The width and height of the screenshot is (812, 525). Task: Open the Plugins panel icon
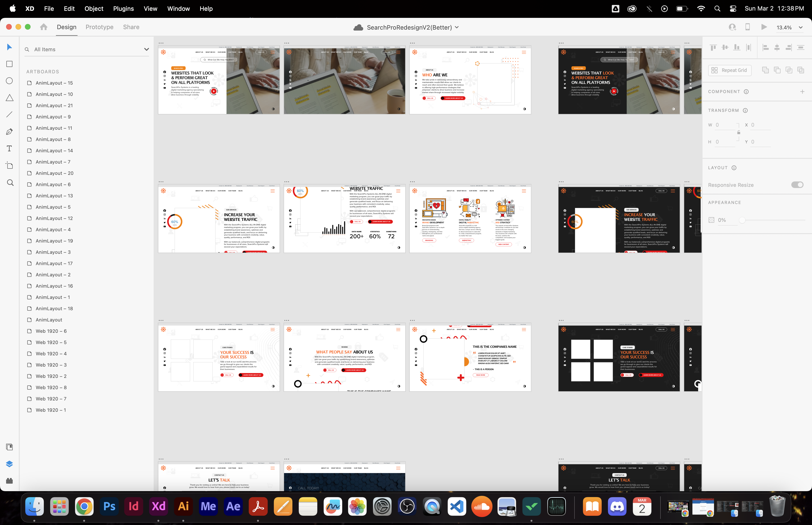[x=10, y=481]
